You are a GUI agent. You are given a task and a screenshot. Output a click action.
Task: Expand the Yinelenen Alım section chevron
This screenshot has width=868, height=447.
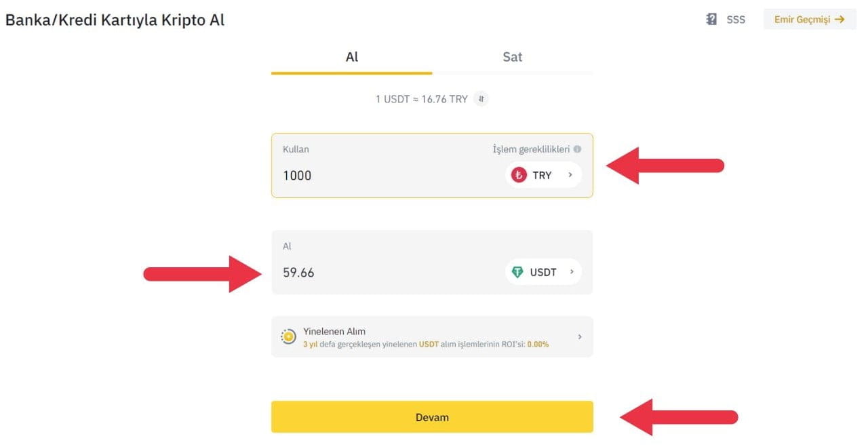pos(582,336)
